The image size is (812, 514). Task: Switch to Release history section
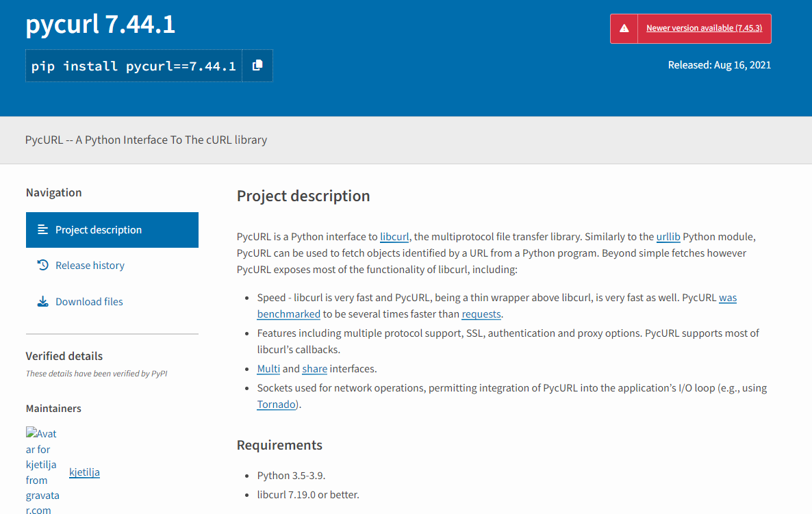(x=90, y=266)
